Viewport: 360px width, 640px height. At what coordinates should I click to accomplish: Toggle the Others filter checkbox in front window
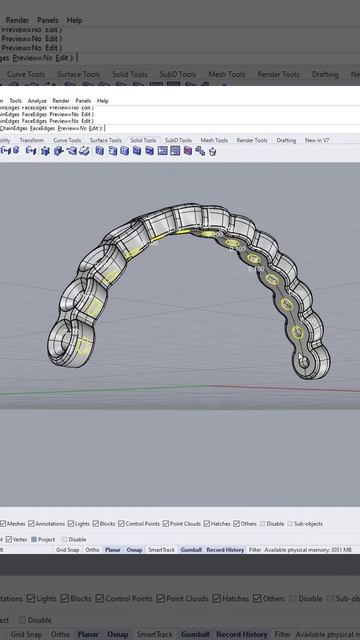click(236, 523)
